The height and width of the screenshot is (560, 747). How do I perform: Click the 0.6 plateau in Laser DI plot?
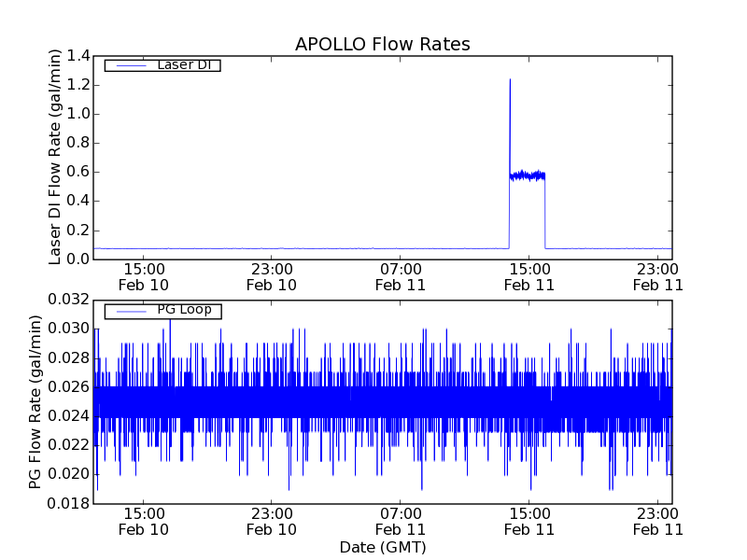click(x=528, y=175)
